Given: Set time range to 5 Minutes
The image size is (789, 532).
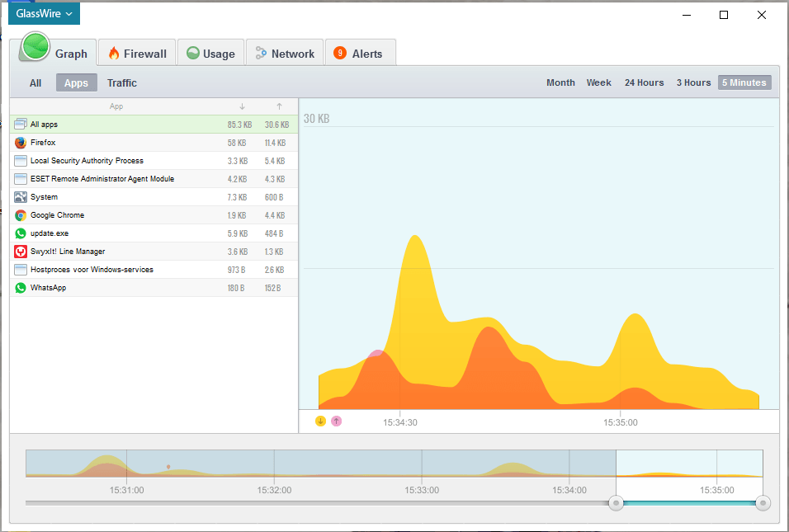Looking at the screenshot, I should click(x=744, y=82).
